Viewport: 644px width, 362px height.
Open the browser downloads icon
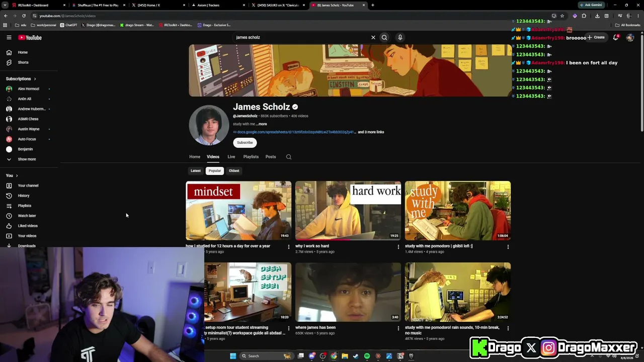[597, 16]
